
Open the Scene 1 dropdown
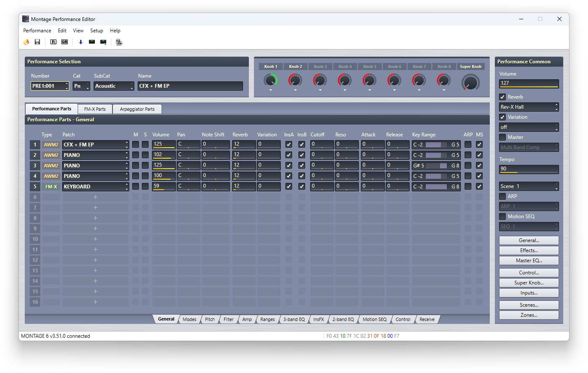click(x=528, y=186)
